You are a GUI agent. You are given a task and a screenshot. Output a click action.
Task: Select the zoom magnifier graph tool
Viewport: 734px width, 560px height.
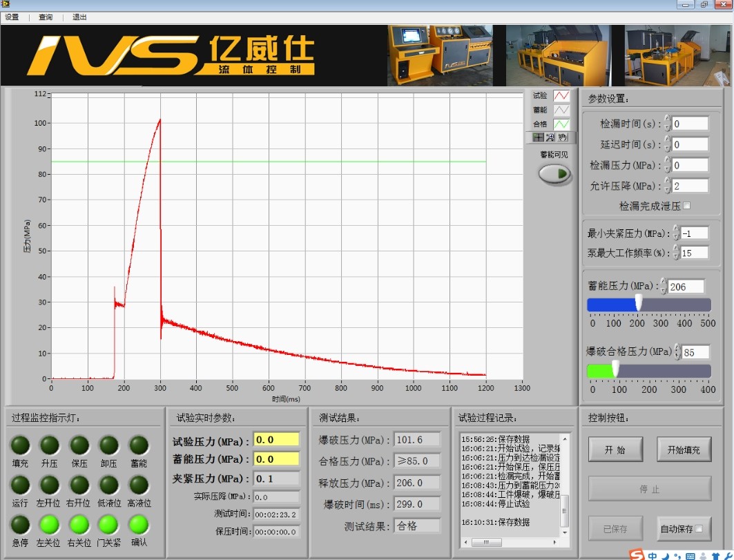pos(551,137)
